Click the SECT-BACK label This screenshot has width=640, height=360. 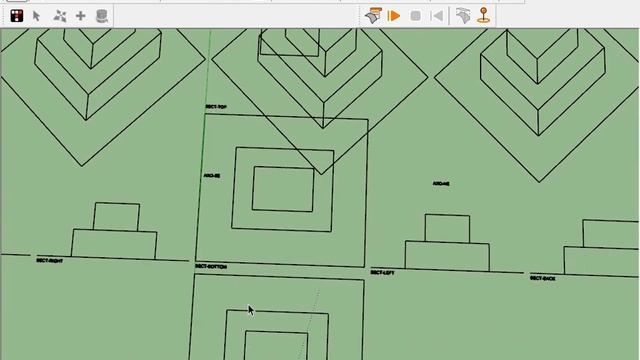pyautogui.click(x=542, y=278)
